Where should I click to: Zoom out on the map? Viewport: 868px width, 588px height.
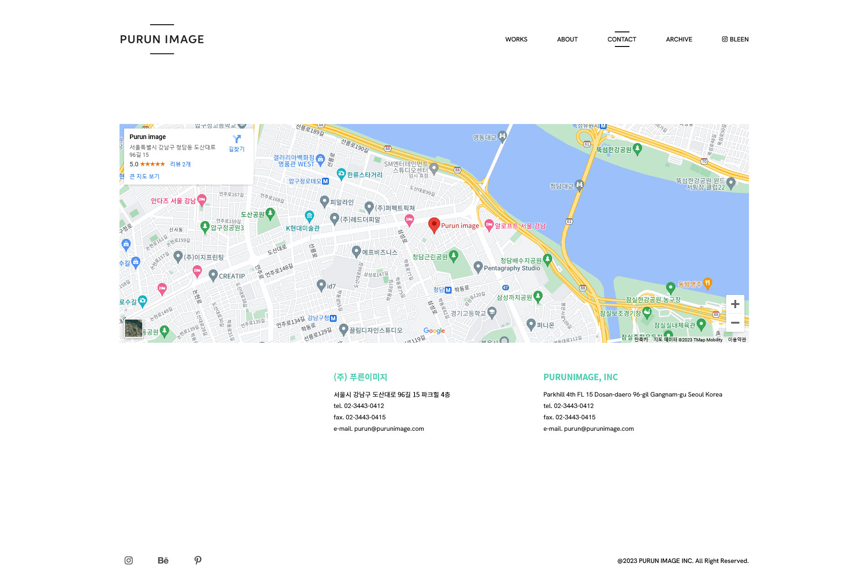tap(735, 323)
